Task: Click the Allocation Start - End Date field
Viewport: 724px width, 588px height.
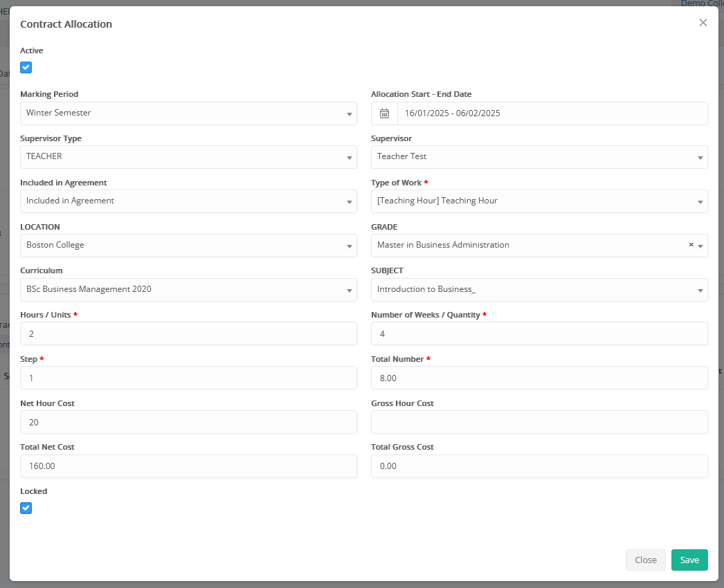Action: (551, 113)
